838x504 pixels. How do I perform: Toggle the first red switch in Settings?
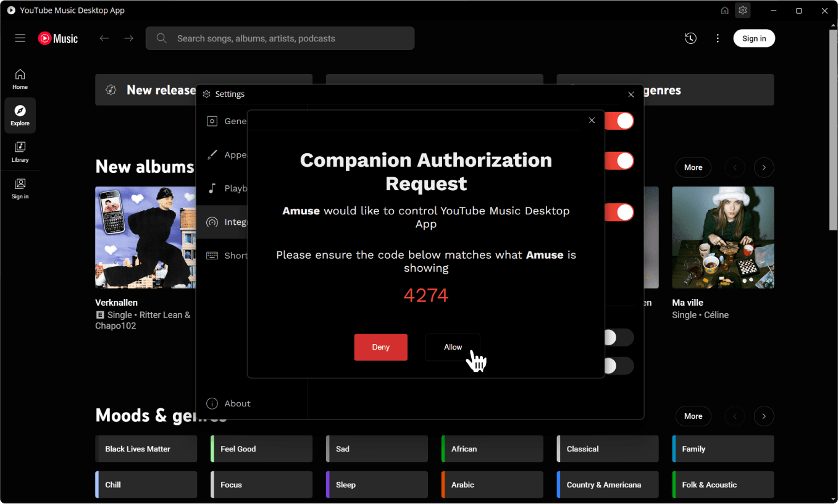tap(619, 121)
